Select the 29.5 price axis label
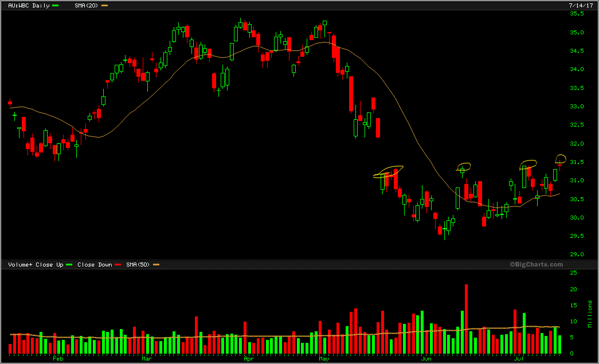 577,236
